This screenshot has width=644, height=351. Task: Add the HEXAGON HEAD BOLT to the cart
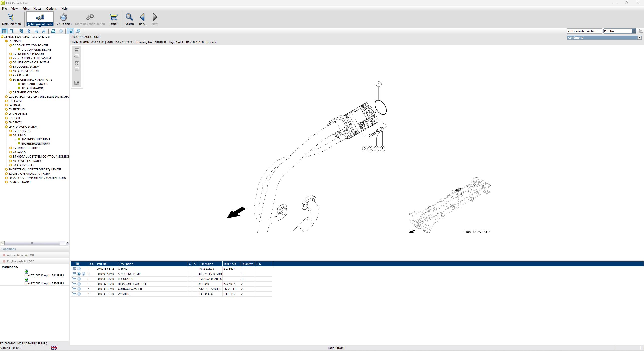tap(74, 284)
